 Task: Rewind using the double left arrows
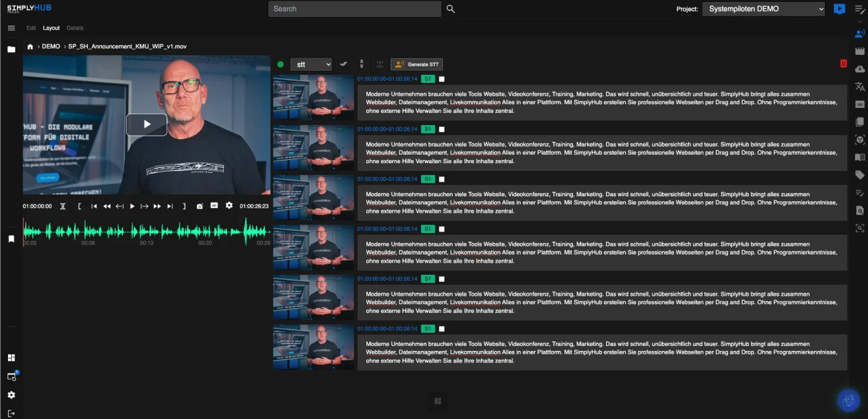pyautogui.click(x=107, y=206)
